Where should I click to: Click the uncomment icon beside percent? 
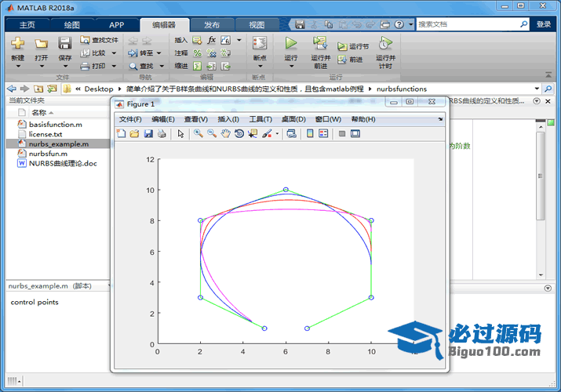click(211, 53)
